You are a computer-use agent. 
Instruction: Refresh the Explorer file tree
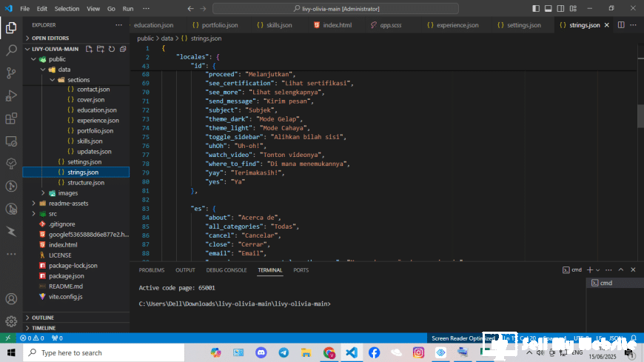pyautogui.click(x=112, y=49)
